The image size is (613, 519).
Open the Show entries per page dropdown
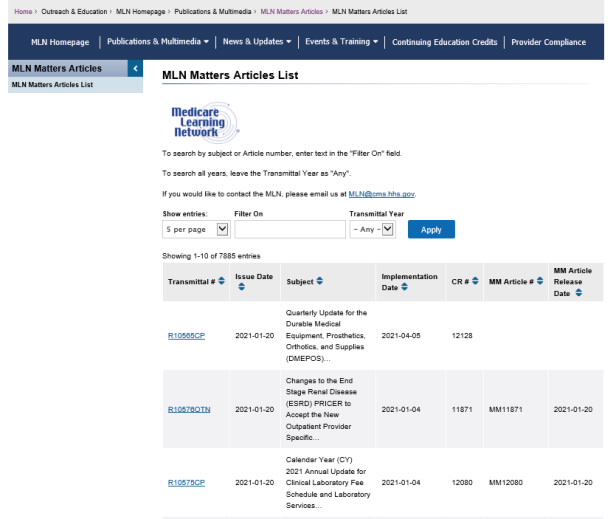tap(196, 229)
